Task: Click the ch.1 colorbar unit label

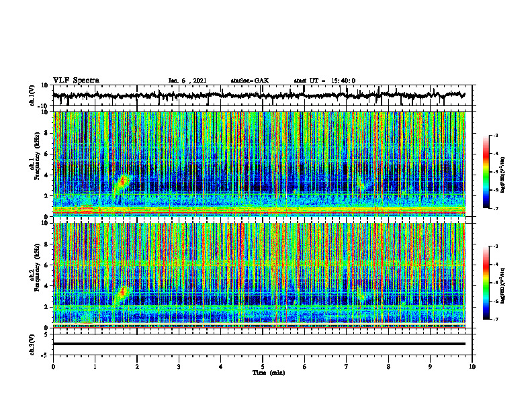Action: [502, 175]
